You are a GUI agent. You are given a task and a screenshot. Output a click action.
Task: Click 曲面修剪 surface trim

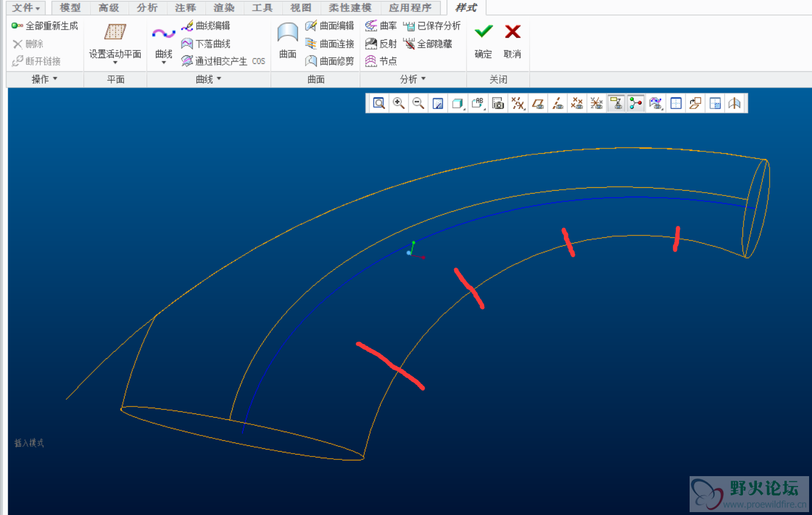(329, 61)
